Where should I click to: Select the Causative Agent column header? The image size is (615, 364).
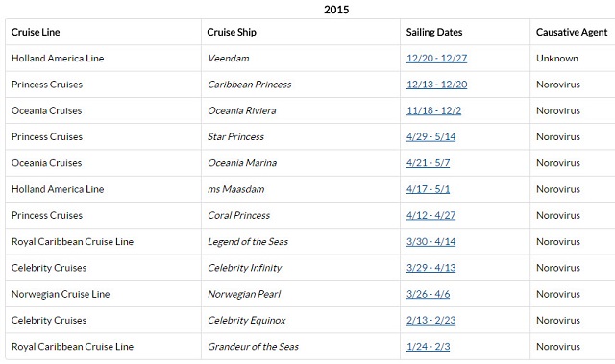coord(572,32)
